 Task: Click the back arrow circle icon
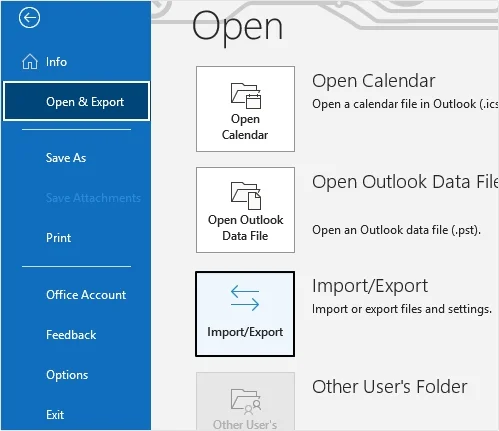[x=29, y=17]
